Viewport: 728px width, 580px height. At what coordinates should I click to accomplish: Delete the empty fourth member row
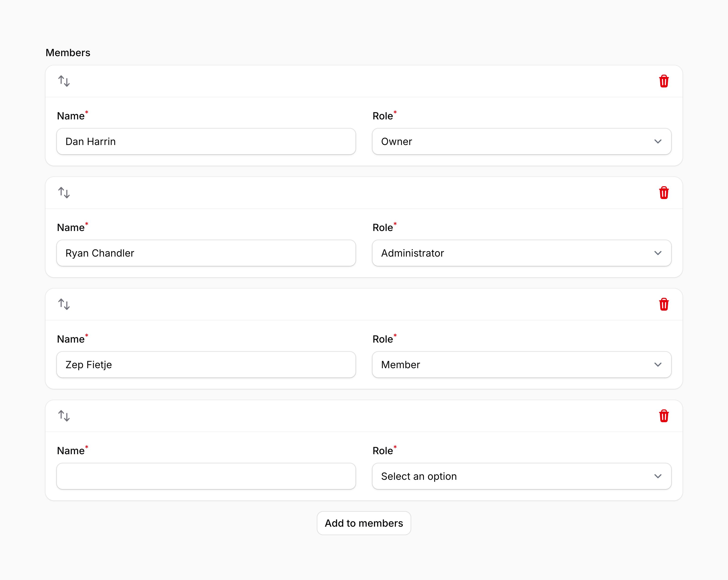tap(664, 416)
